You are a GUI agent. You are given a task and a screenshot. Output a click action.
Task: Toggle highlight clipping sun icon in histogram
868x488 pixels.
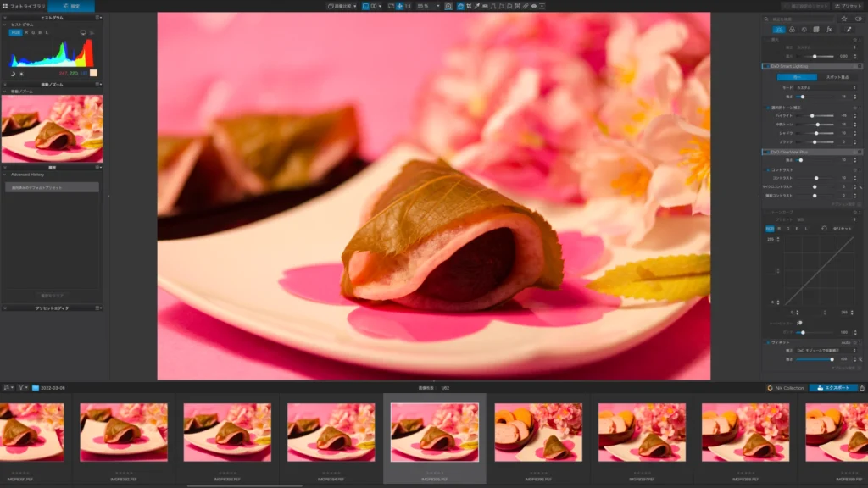click(x=21, y=73)
